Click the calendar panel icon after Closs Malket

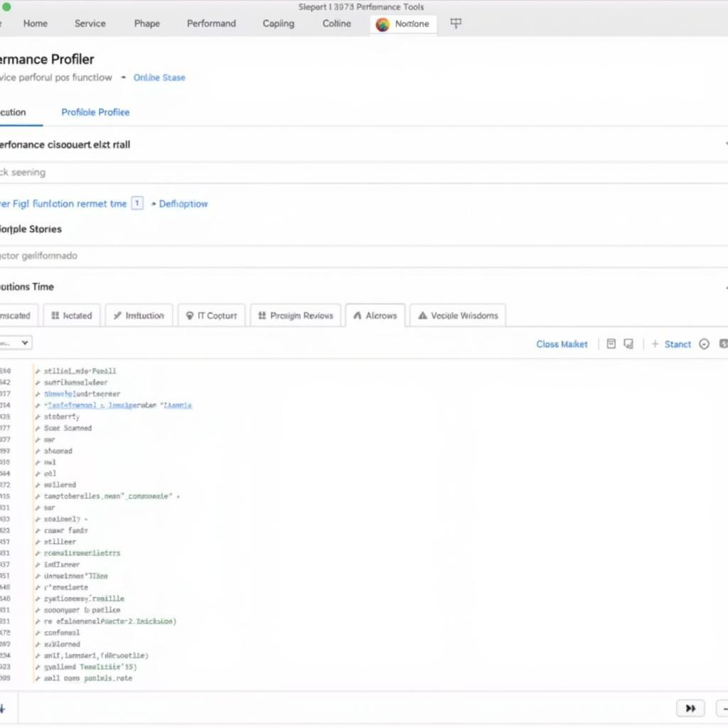point(611,343)
